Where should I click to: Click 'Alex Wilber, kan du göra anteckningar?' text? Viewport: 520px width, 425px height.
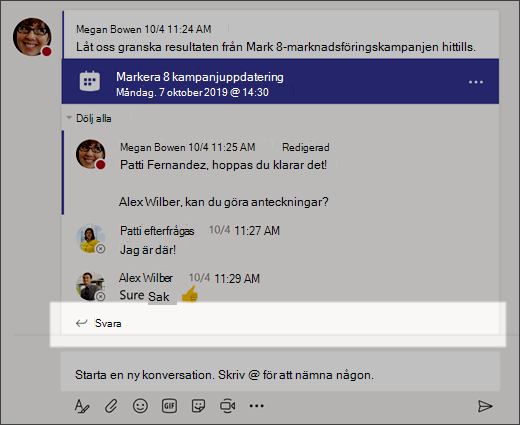tap(224, 202)
